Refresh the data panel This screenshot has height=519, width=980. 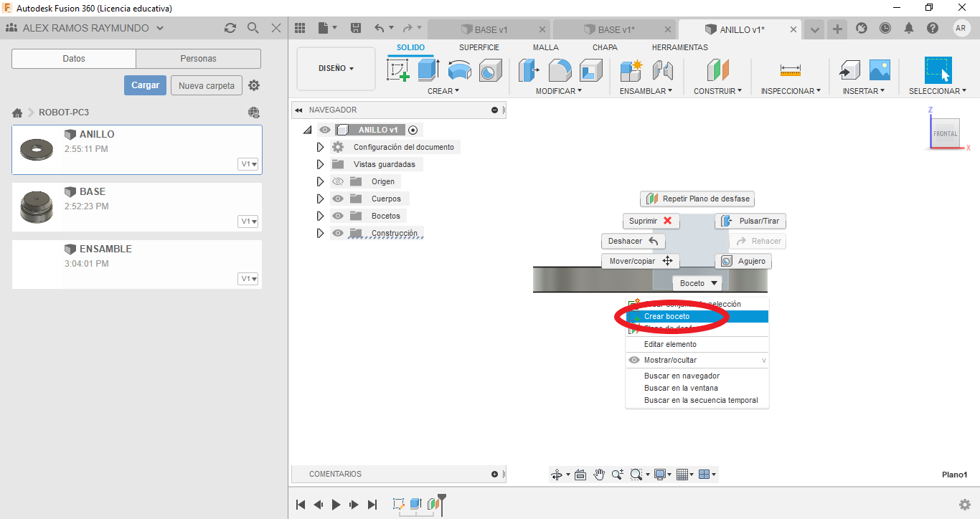click(230, 28)
